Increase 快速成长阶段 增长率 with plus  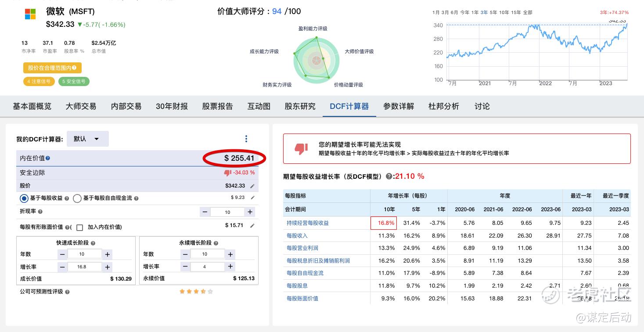(x=108, y=267)
